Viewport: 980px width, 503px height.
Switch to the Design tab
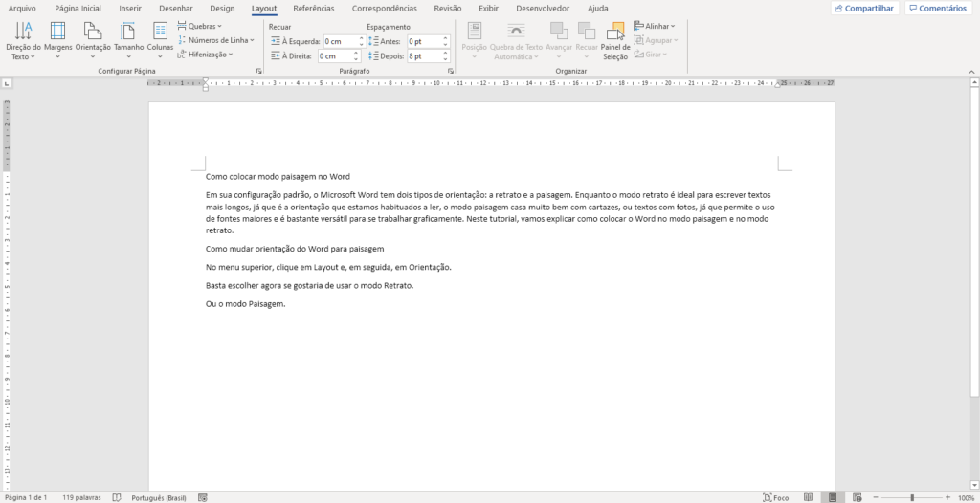222,8
